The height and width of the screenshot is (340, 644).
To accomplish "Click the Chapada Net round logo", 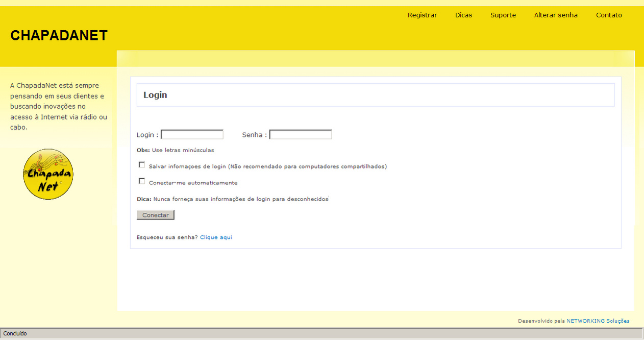I will pos(48,174).
